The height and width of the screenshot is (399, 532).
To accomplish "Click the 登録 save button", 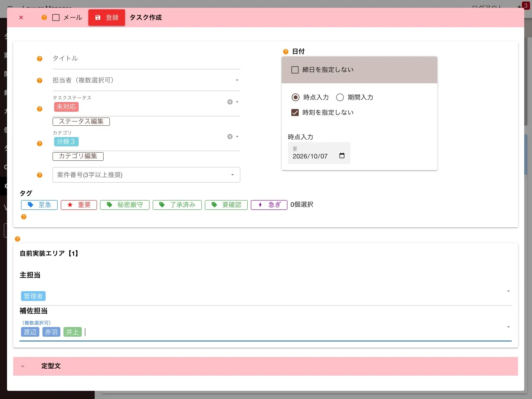I will 107,18.
